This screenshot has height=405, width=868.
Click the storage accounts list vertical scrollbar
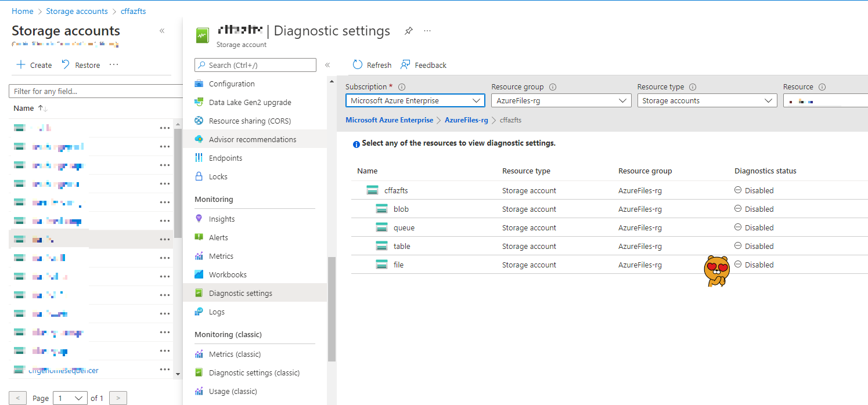point(178,183)
